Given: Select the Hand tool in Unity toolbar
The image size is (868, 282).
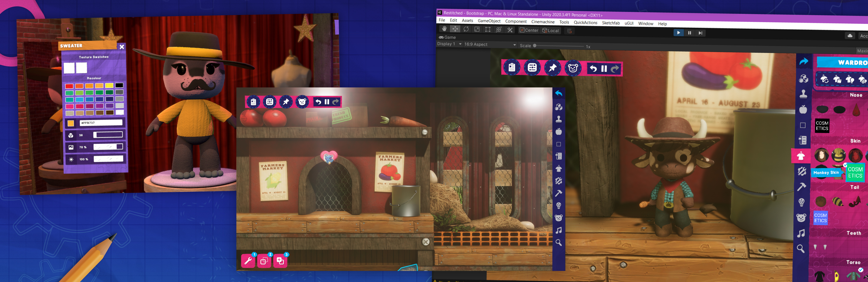Looking at the screenshot, I should [x=444, y=29].
